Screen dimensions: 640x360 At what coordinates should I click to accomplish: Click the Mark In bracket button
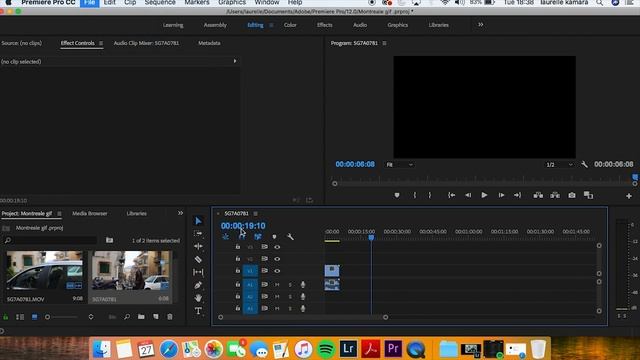click(x=415, y=196)
